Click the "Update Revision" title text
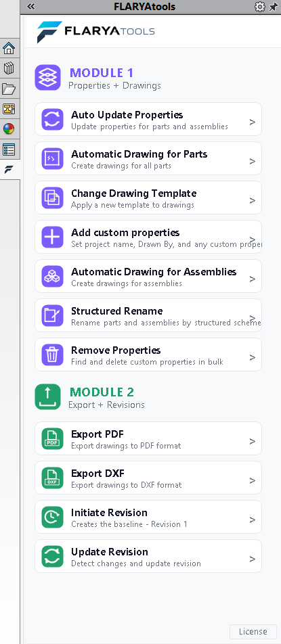 (x=110, y=552)
